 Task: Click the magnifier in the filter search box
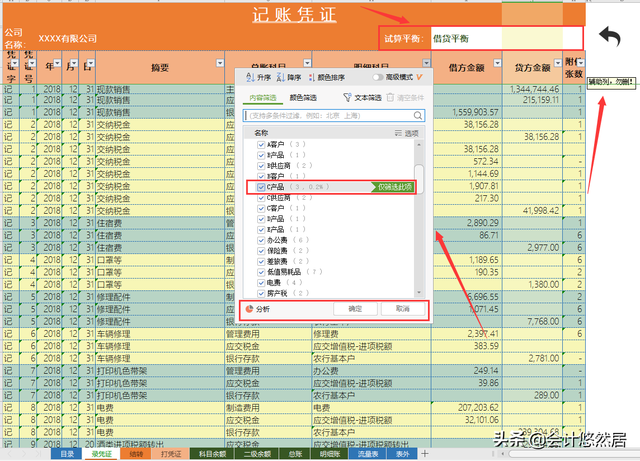tap(418, 116)
